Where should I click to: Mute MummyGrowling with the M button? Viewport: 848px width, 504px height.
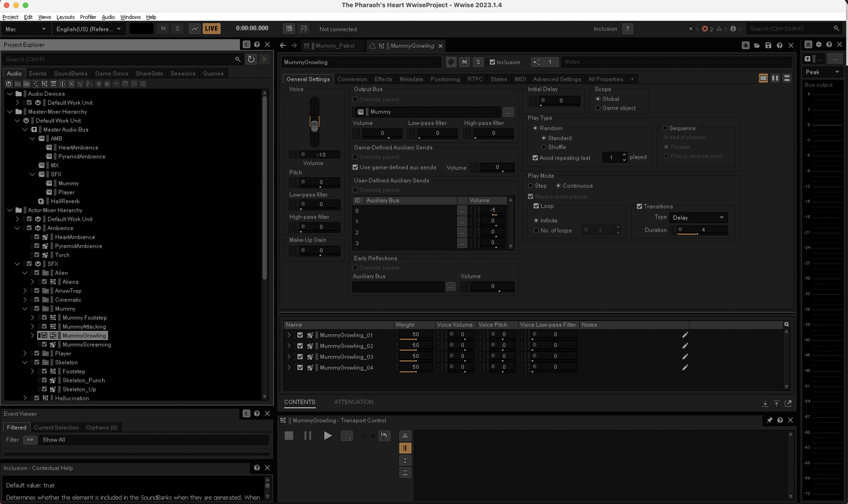(x=464, y=62)
